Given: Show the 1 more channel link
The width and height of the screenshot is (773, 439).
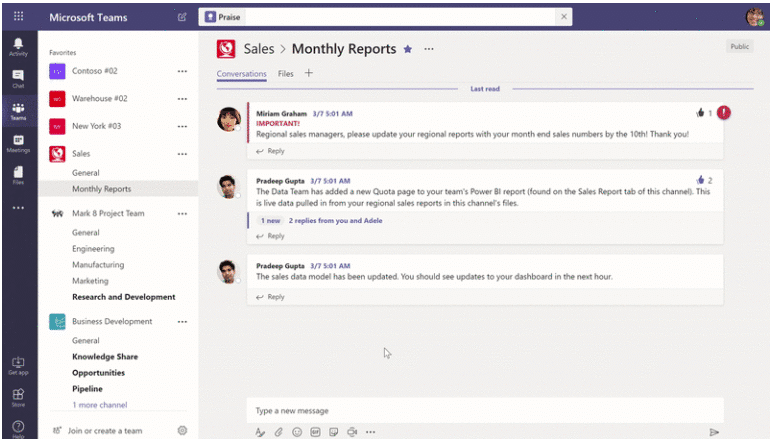Looking at the screenshot, I should [x=100, y=405].
